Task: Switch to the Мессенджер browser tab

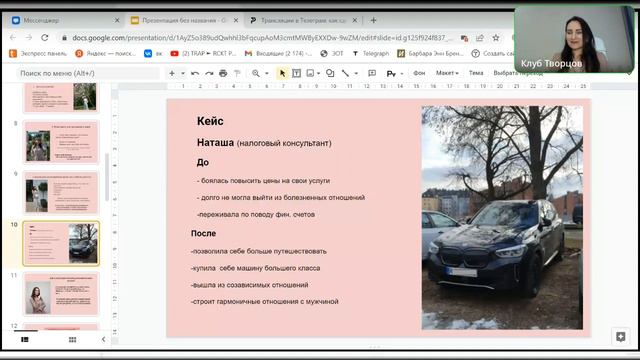Action: click(65, 20)
